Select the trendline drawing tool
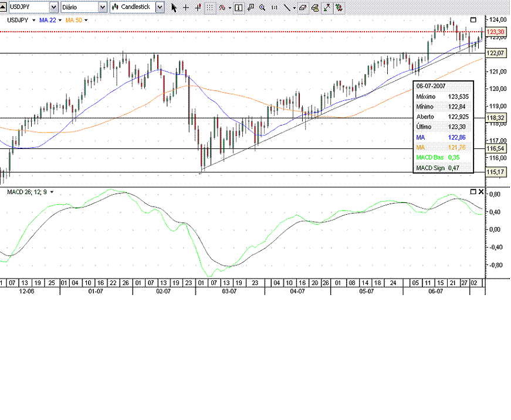This screenshot has height=420, width=511. coord(287,7)
